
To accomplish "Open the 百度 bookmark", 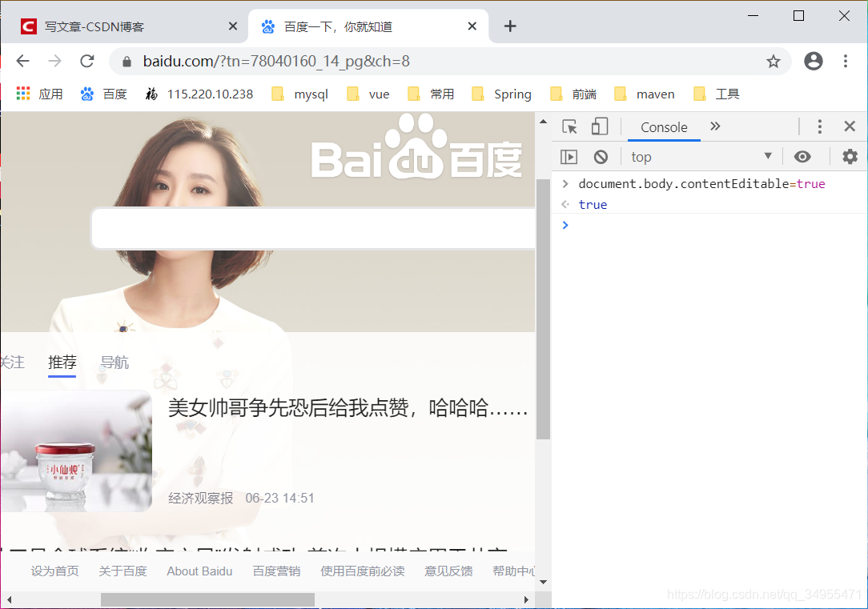I will pyautogui.click(x=104, y=94).
